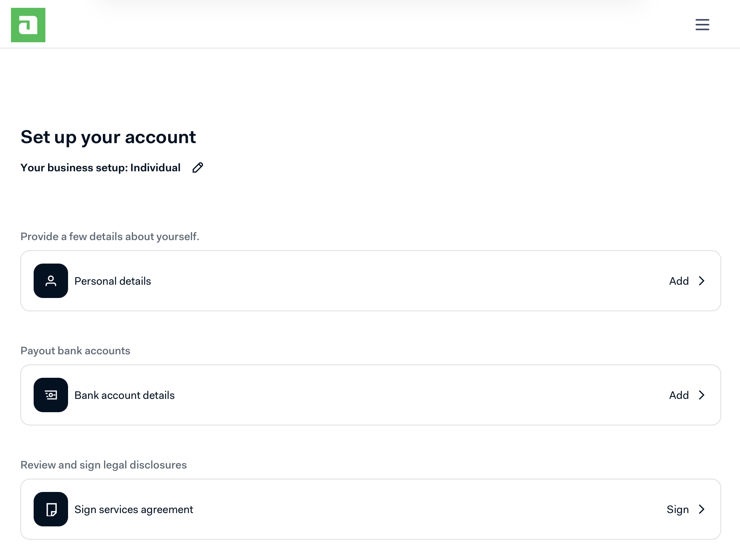Click 'Your business setup: Individual' text

(101, 168)
